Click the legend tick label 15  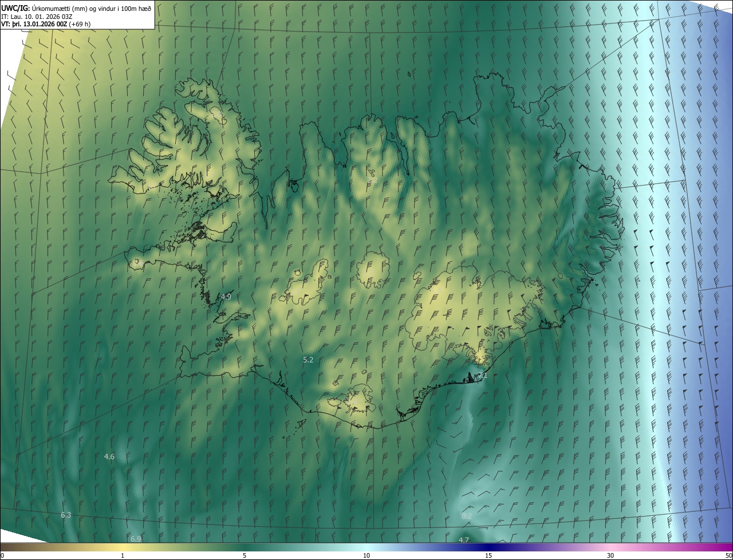click(x=488, y=555)
